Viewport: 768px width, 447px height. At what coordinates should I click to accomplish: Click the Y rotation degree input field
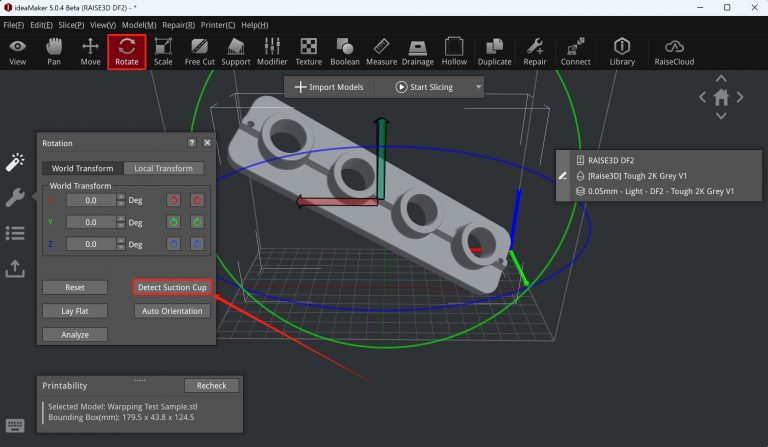[95, 222]
